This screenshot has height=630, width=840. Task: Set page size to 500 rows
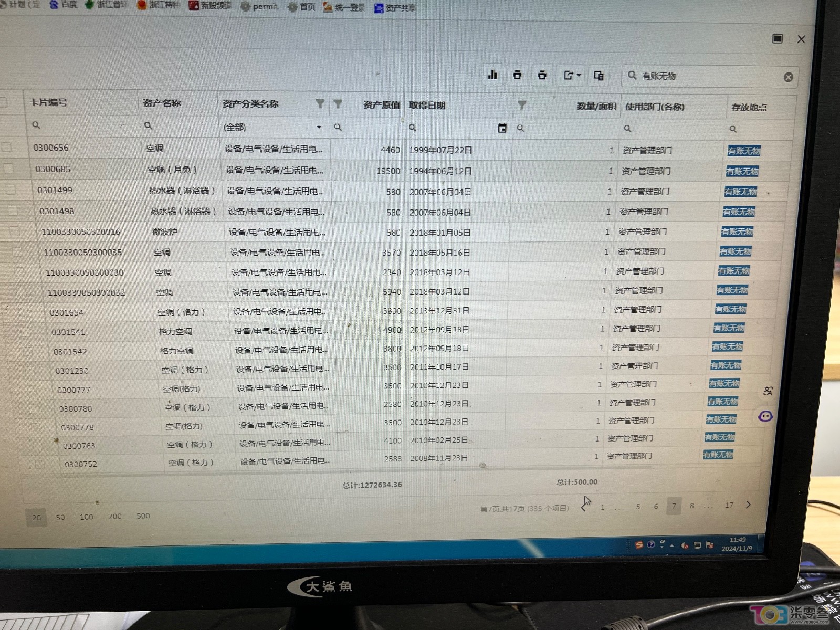pos(143,516)
